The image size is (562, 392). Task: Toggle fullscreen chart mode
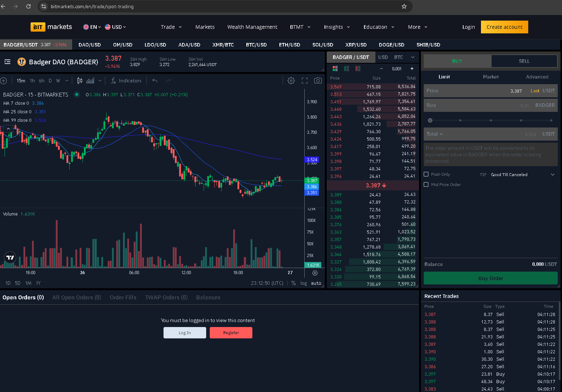[305, 81]
